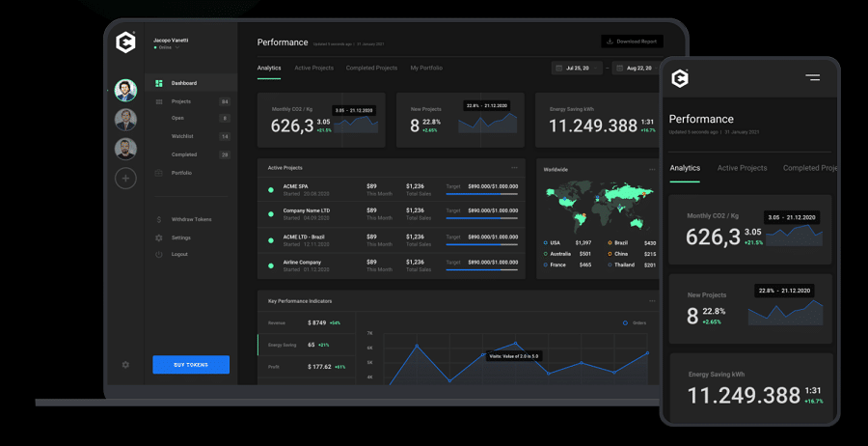The image size is (868, 446).
Task: Open the mobile hamburger menu
Action: pos(812,77)
